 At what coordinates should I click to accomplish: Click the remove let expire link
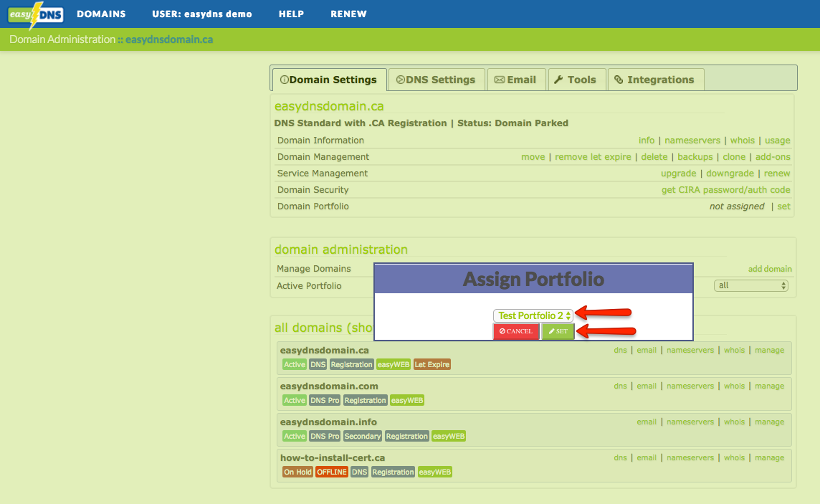pyautogui.click(x=593, y=157)
